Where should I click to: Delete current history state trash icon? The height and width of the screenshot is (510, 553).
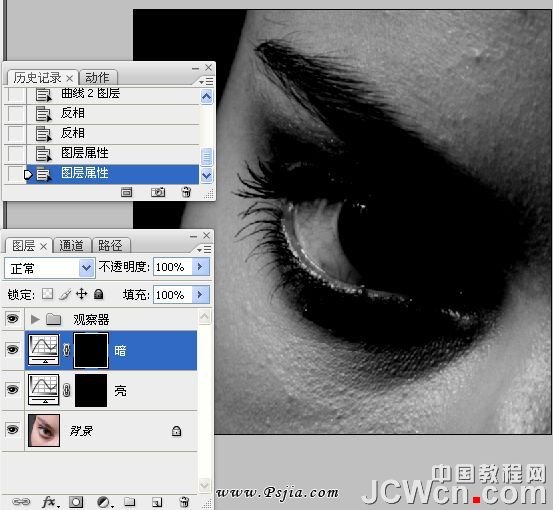(x=186, y=192)
